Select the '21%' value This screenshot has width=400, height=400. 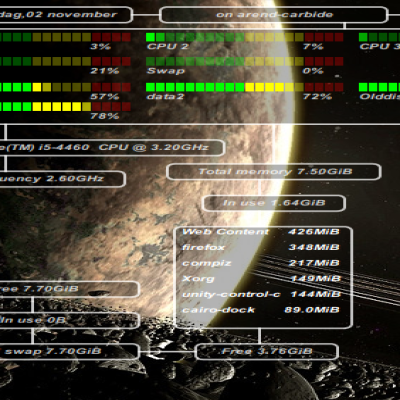105,71
